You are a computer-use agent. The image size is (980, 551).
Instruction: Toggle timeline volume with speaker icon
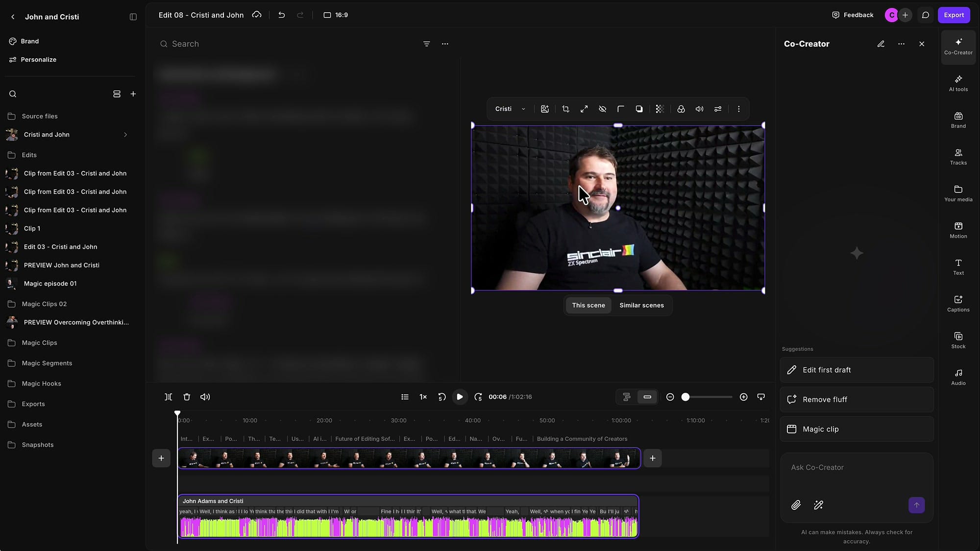(205, 397)
